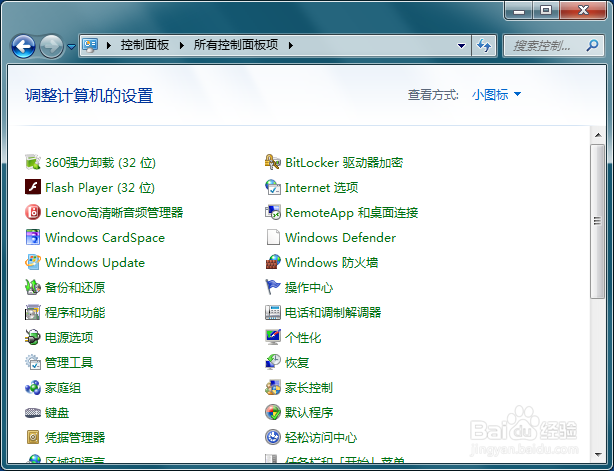Click the 程序和功能 icon
614x471 pixels.
[x=33, y=313]
